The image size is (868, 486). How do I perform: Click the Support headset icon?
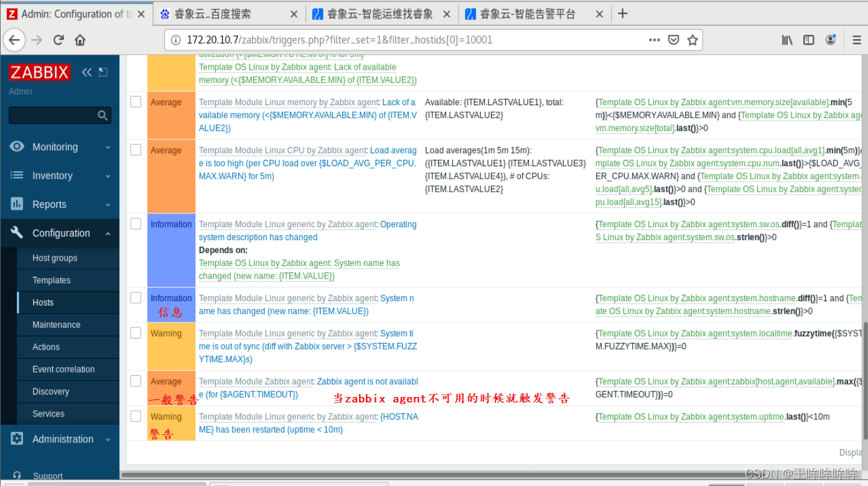coord(17,476)
